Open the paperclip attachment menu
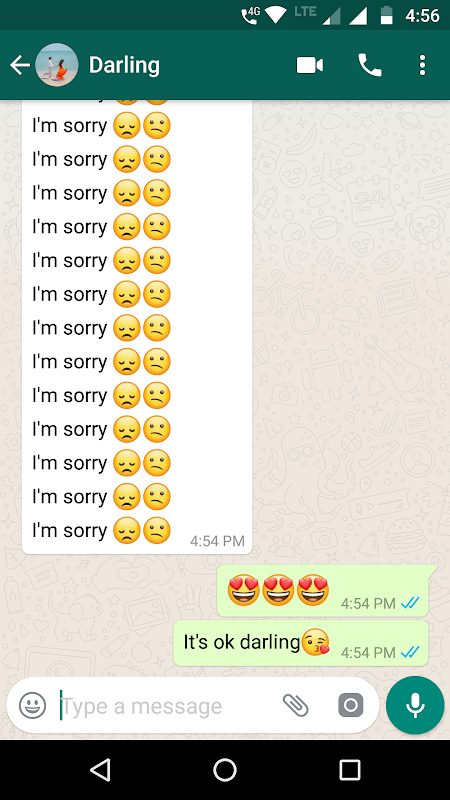The height and width of the screenshot is (800, 450). click(296, 706)
